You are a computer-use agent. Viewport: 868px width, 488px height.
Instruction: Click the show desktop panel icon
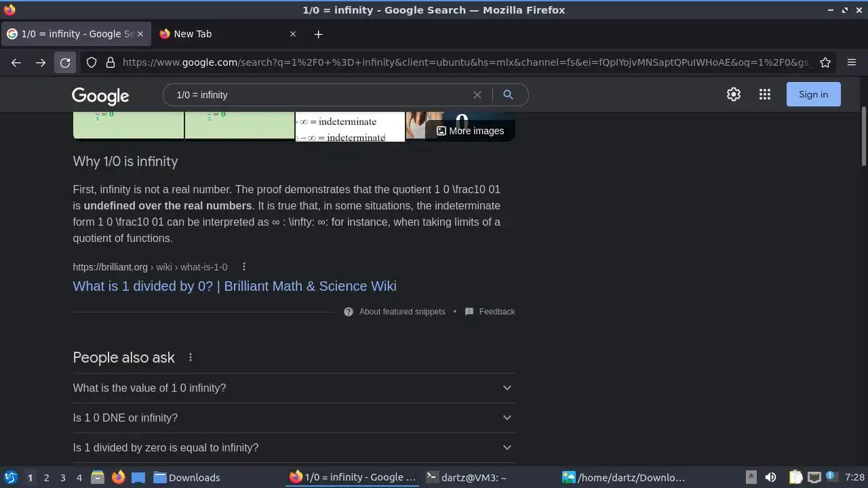[x=138, y=477]
